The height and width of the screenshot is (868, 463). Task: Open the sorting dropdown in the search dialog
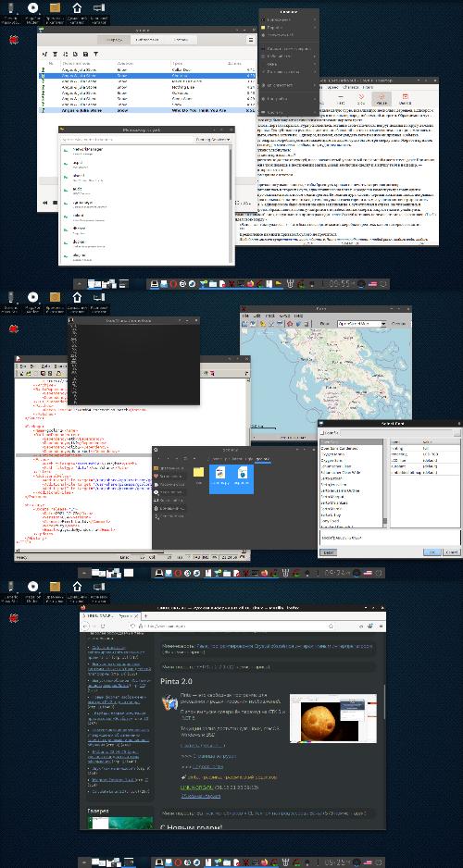213,140
